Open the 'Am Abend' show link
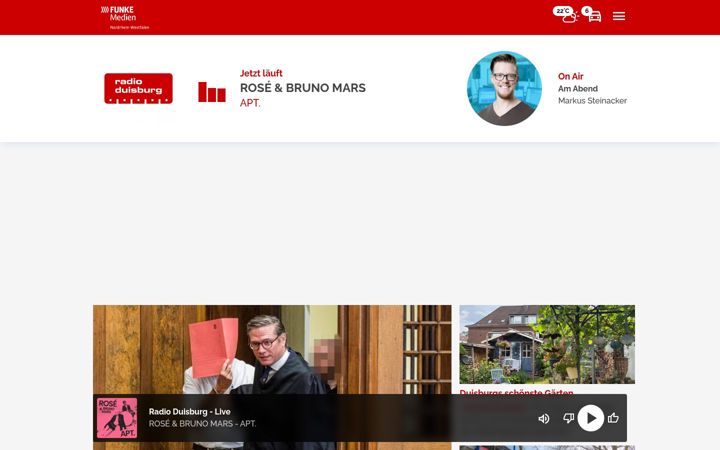The height and width of the screenshot is (450, 720). [578, 89]
